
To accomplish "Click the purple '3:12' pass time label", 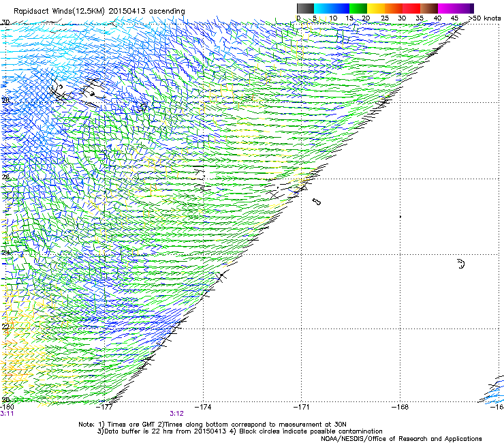I will (176, 414).
